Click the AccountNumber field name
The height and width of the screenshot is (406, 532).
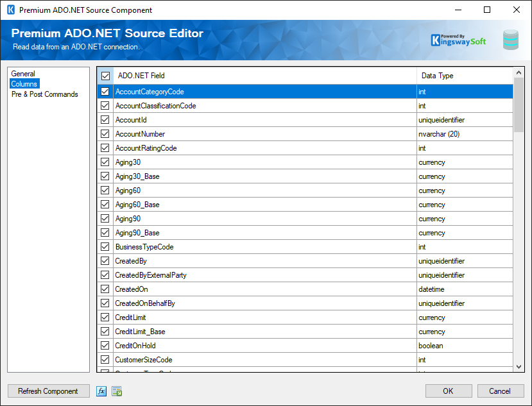coord(140,134)
